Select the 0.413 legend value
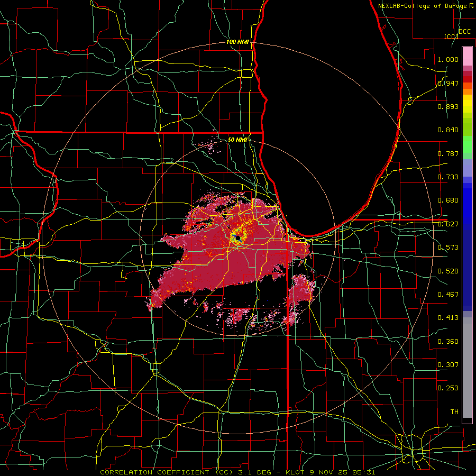Viewport: 476px width, 476px height. [448, 318]
